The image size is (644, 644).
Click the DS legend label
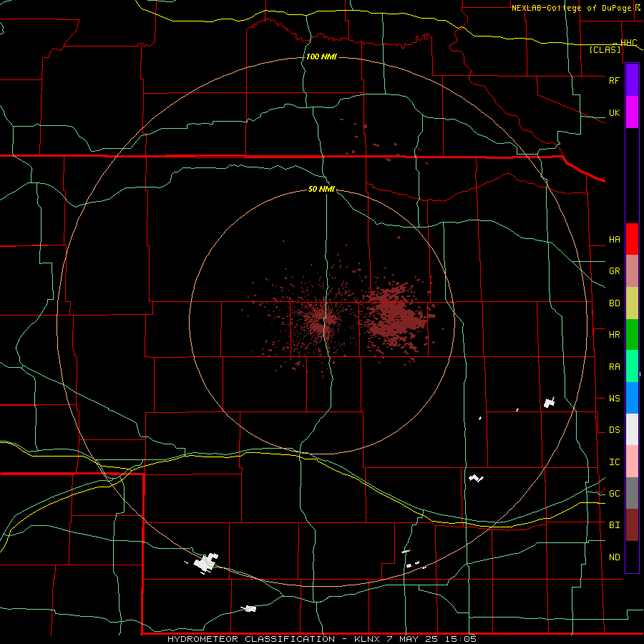coord(614,429)
